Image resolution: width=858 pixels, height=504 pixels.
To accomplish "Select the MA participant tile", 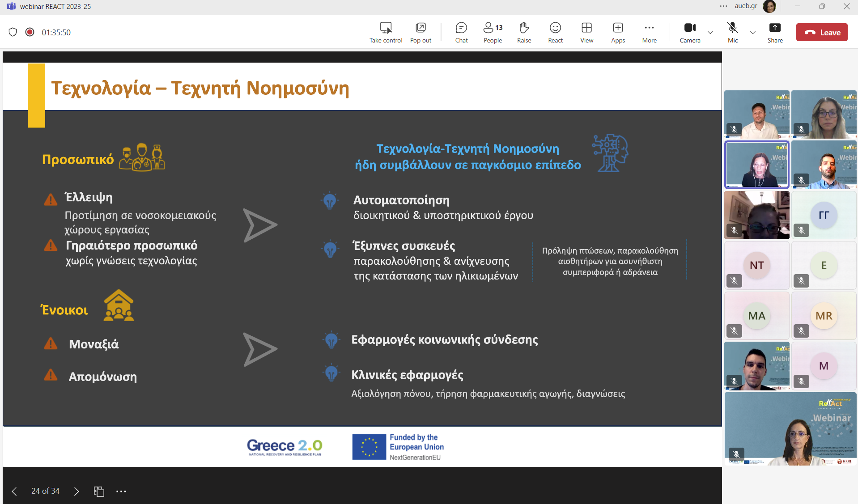I will click(756, 316).
